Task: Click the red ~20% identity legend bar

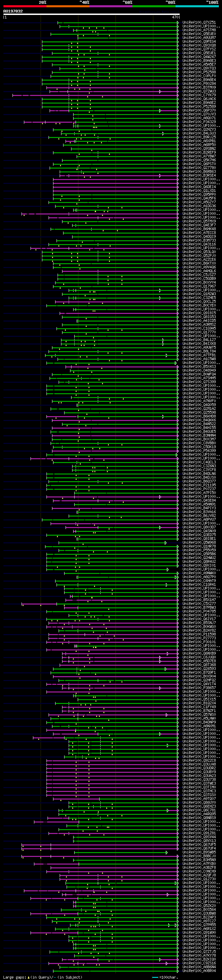Action: pyautogui.click(x=25, y=6)
